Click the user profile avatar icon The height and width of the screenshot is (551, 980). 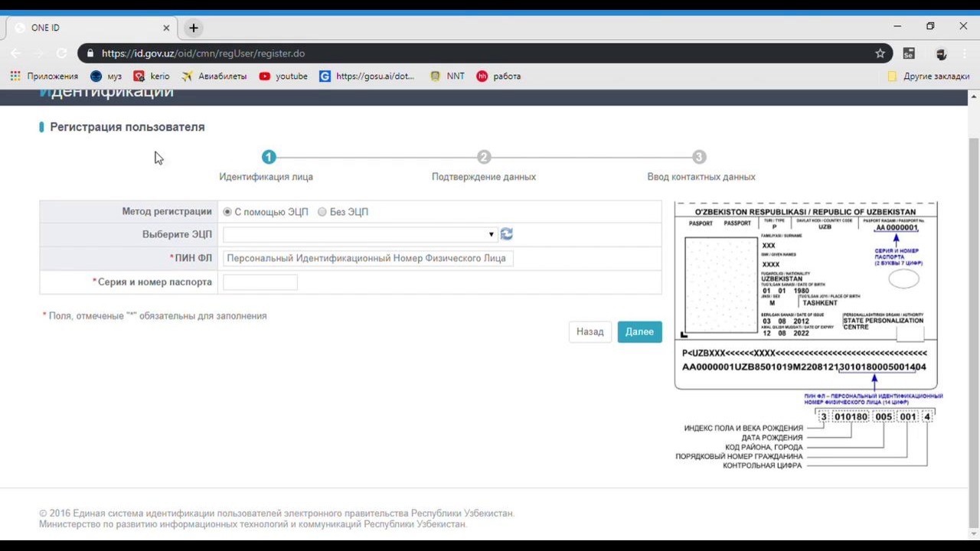pyautogui.click(x=941, y=54)
